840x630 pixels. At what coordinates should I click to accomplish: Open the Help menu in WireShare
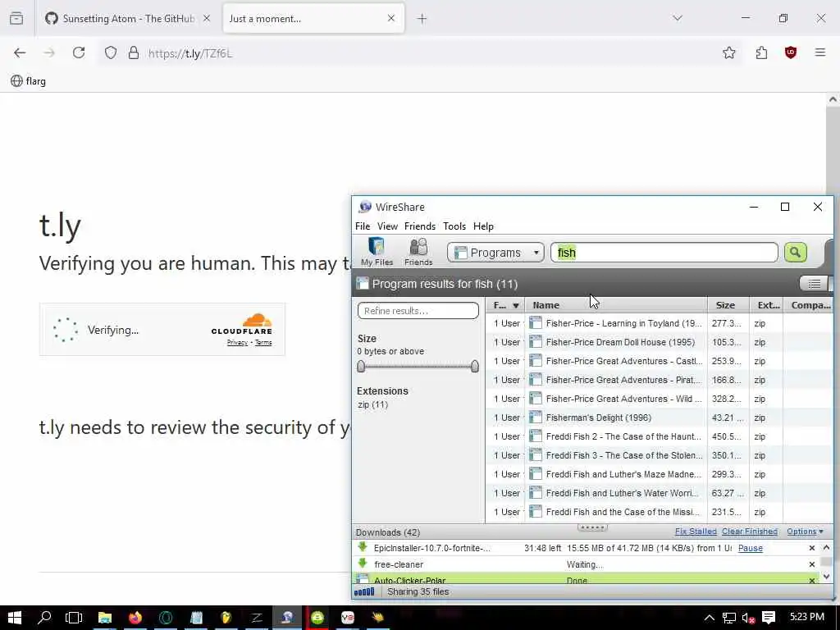pos(483,226)
